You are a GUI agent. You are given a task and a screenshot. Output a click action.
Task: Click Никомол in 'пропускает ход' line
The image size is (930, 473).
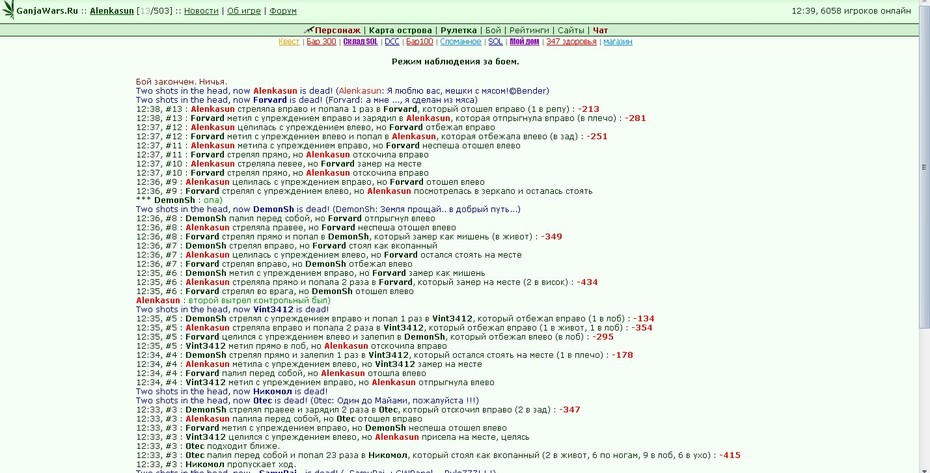point(205,464)
